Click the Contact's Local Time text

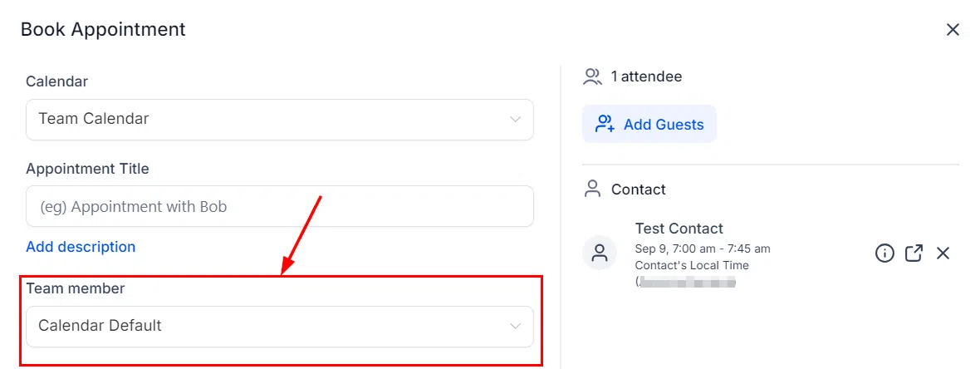click(x=692, y=265)
